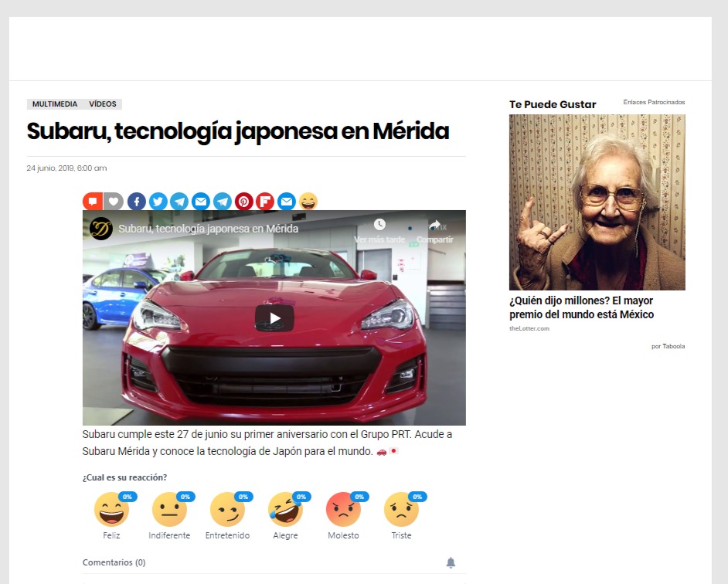Play the Subaru video
The image size is (728, 584).
tap(274, 317)
